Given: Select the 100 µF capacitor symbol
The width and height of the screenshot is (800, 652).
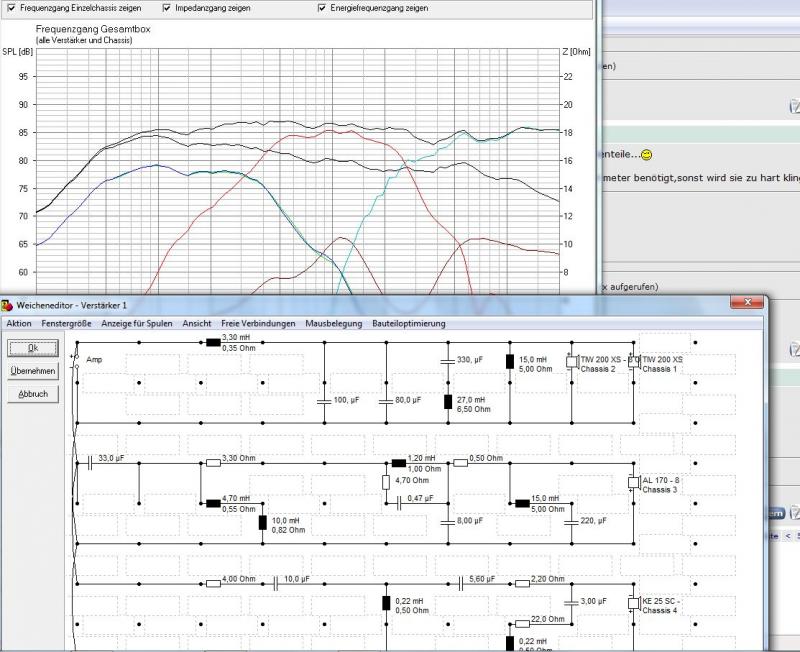Looking at the screenshot, I should coord(324,402).
